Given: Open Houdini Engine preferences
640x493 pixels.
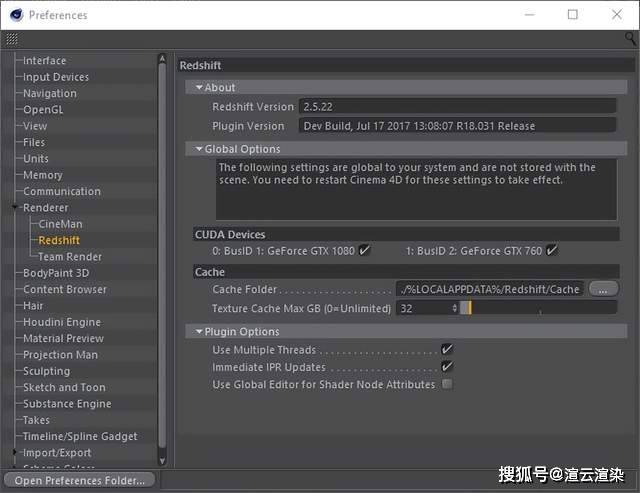Looking at the screenshot, I should coord(62,322).
